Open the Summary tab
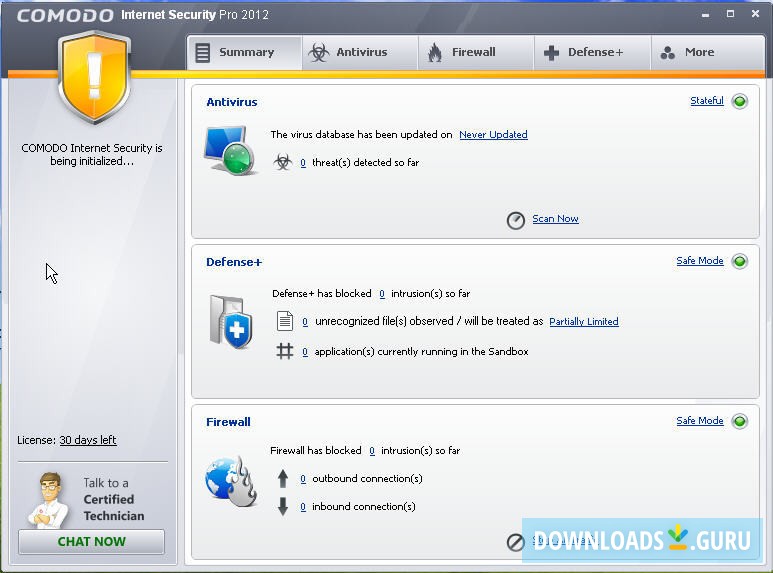The image size is (773, 573). pos(245,52)
